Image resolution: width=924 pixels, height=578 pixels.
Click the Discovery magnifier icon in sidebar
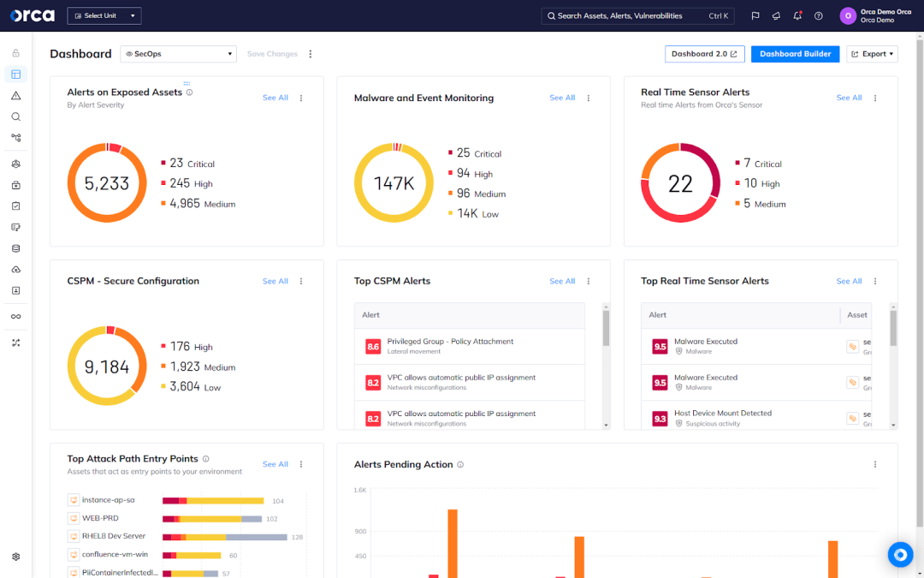15,116
